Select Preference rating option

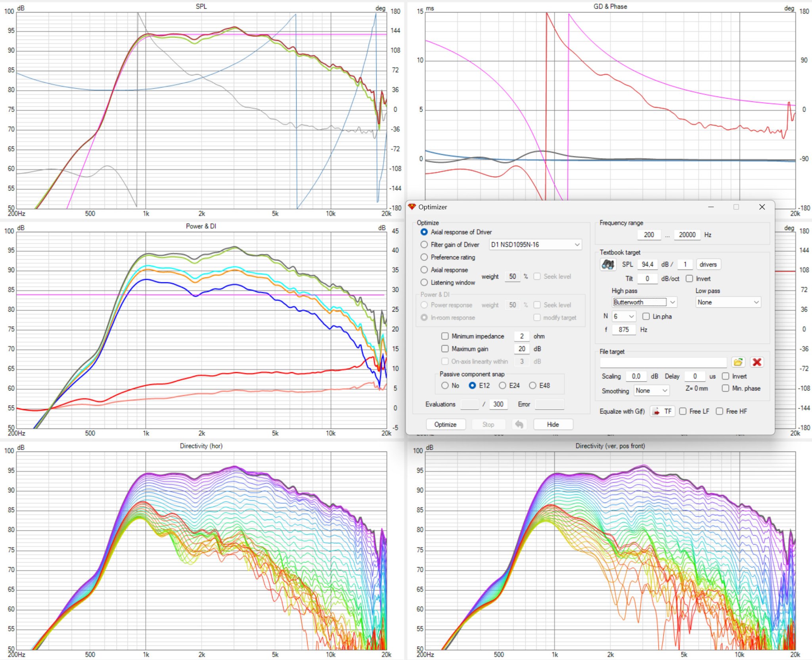424,257
